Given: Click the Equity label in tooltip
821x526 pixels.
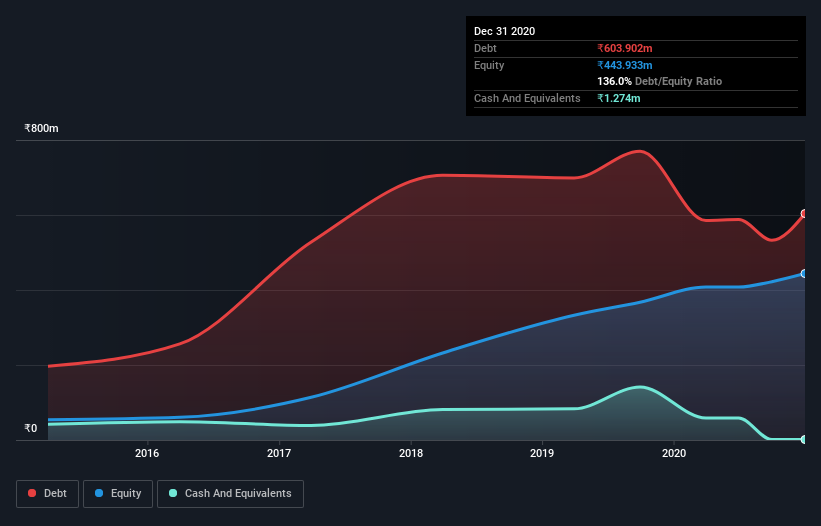Looking at the screenshot, I should 489,65.
